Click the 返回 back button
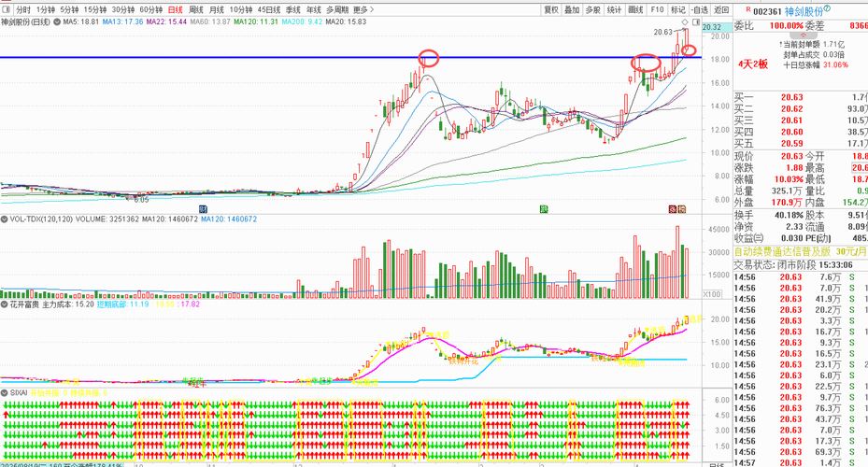This screenshot has height=467, width=868. (721, 10)
